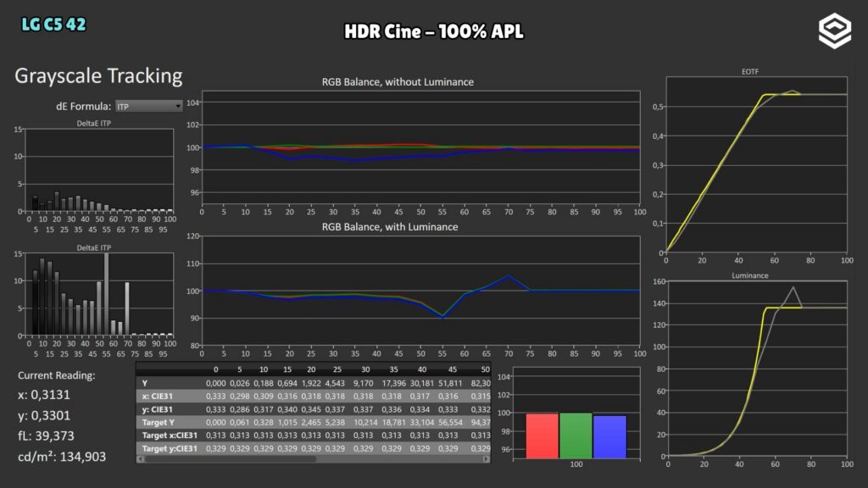
Task: Select the "Target x:CIE31" row header
Action: click(x=170, y=435)
